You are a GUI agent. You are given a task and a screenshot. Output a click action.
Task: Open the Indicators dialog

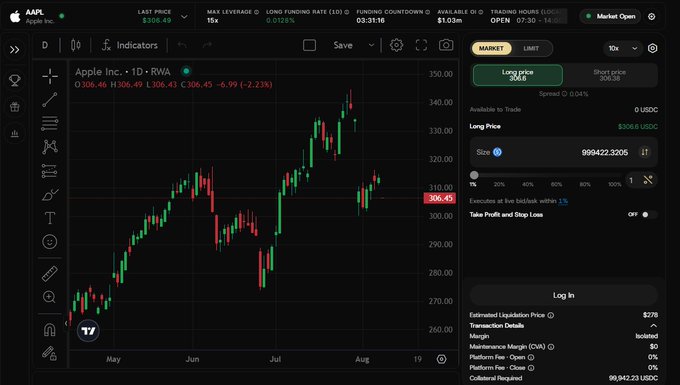point(130,45)
